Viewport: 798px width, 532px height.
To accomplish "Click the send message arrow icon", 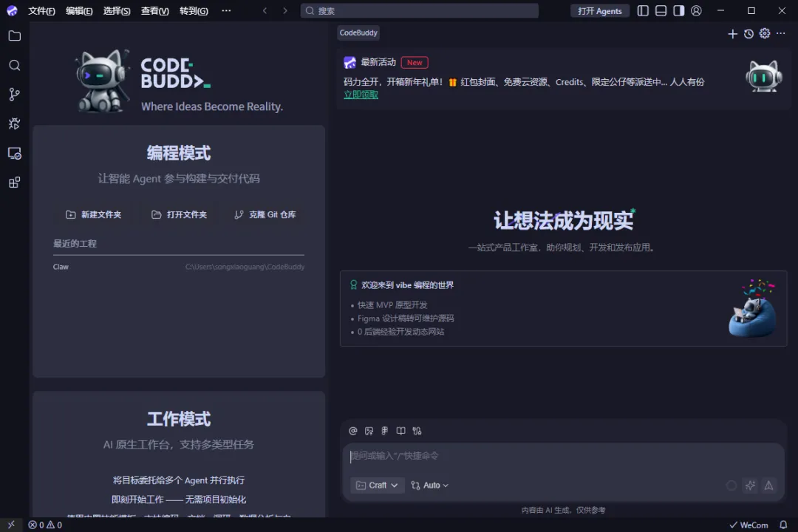I will pos(768,485).
